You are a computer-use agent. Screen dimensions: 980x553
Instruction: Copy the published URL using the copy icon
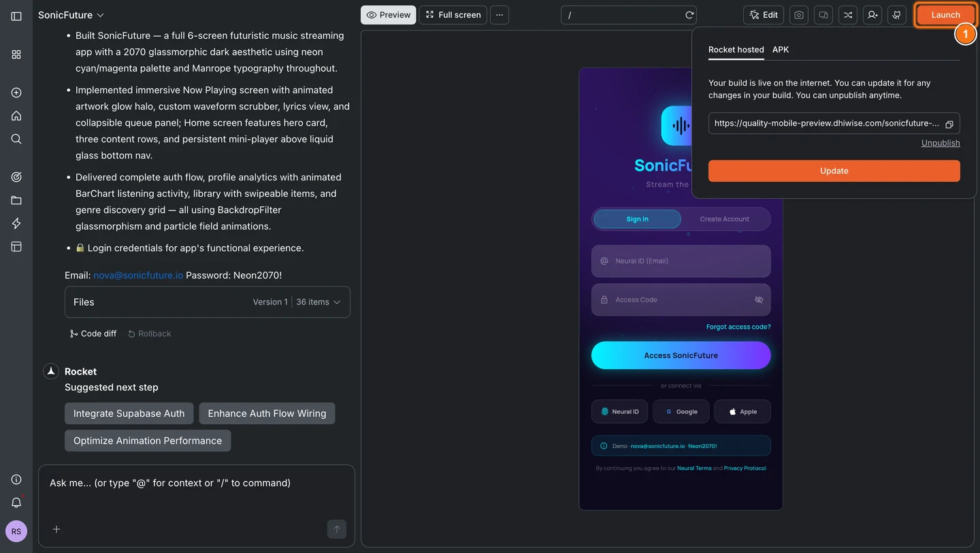[949, 124]
